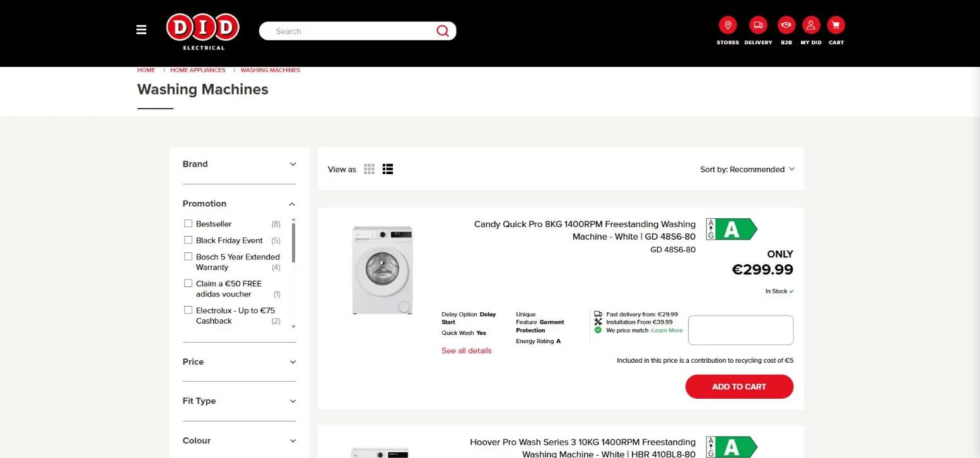Click the search magnifier icon
Image resolution: width=980 pixels, height=458 pixels.
coord(443,31)
